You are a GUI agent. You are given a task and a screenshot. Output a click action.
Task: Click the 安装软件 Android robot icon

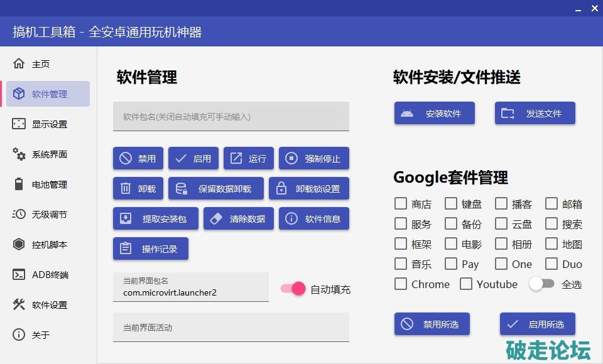pyautogui.click(x=407, y=114)
